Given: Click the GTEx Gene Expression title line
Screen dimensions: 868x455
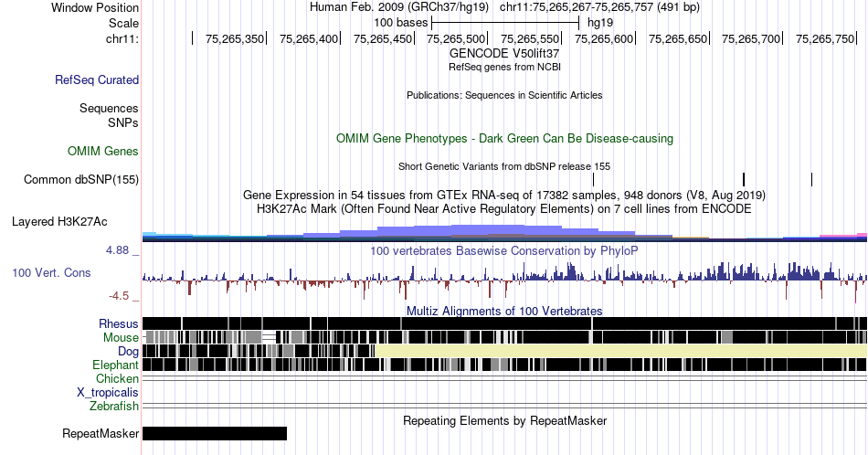Looking at the screenshot, I should click(504, 195).
